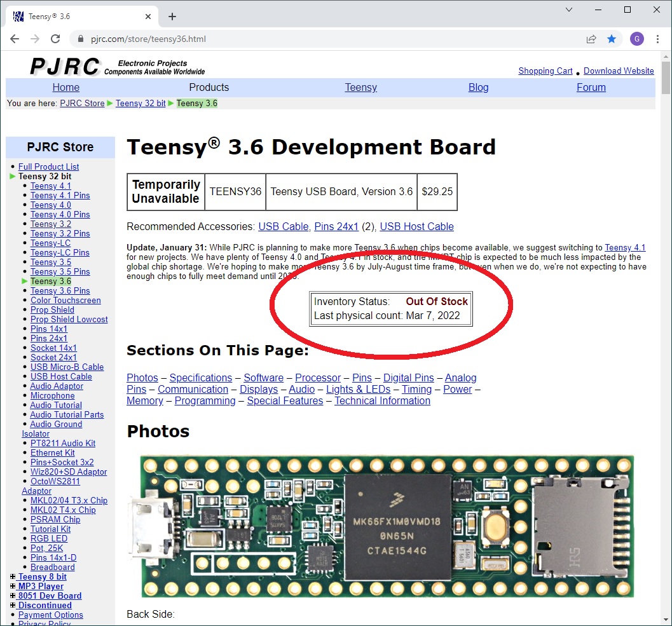
Task: Click the share page icon in address bar
Action: pyautogui.click(x=591, y=39)
